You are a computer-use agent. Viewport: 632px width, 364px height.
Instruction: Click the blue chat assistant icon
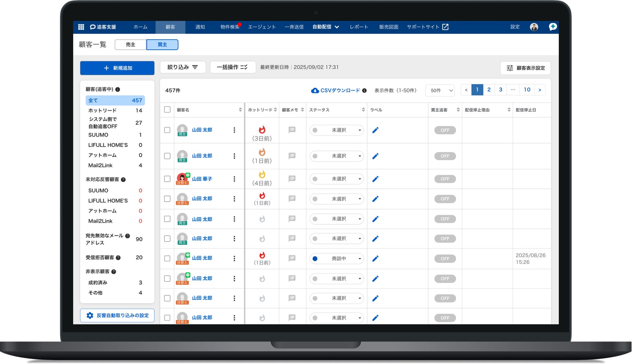tap(553, 27)
